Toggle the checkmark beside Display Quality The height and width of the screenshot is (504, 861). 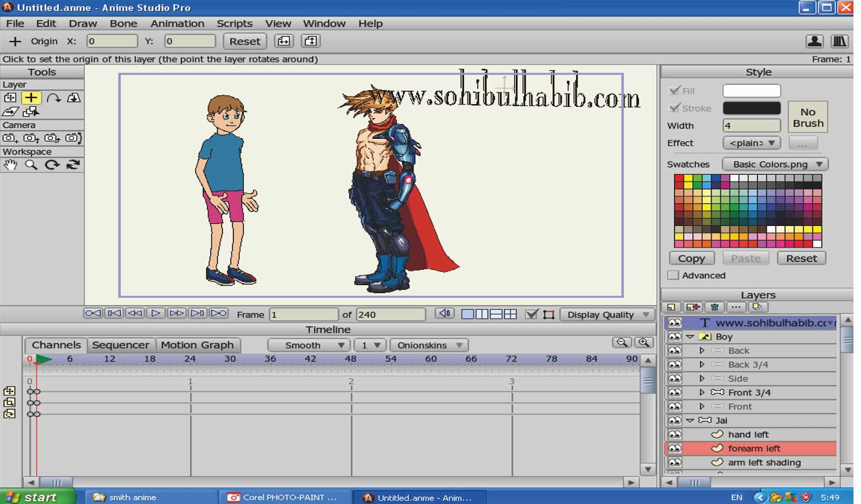pos(532,314)
